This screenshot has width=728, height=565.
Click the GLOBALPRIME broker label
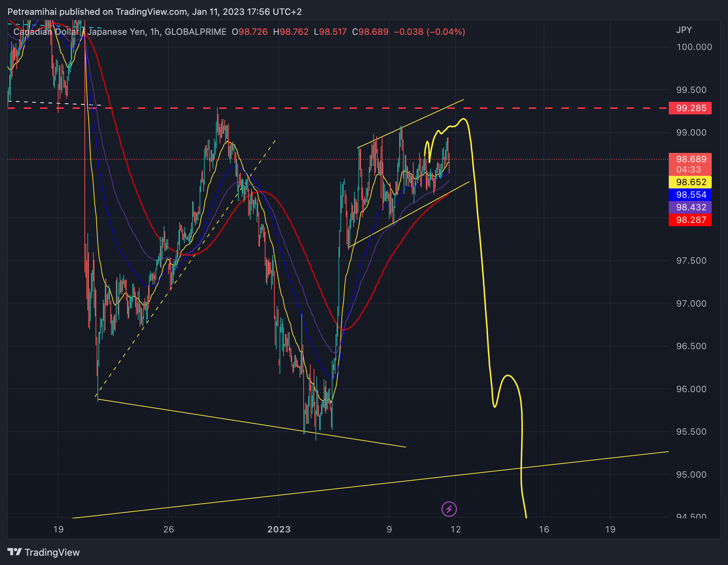[196, 32]
